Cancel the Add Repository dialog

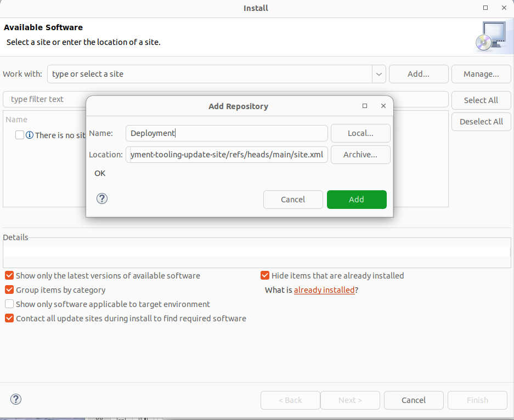tap(293, 199)
